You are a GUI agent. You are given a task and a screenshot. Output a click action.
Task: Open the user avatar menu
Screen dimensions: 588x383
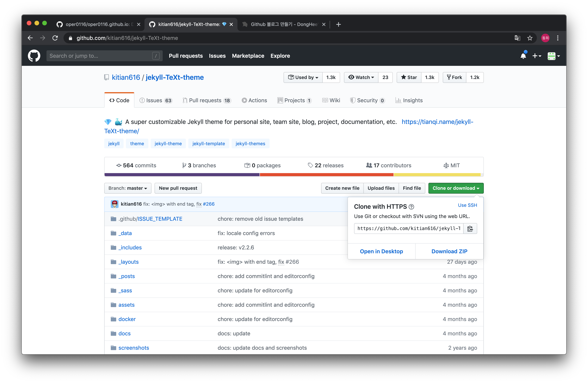click(x=553, y=56)
